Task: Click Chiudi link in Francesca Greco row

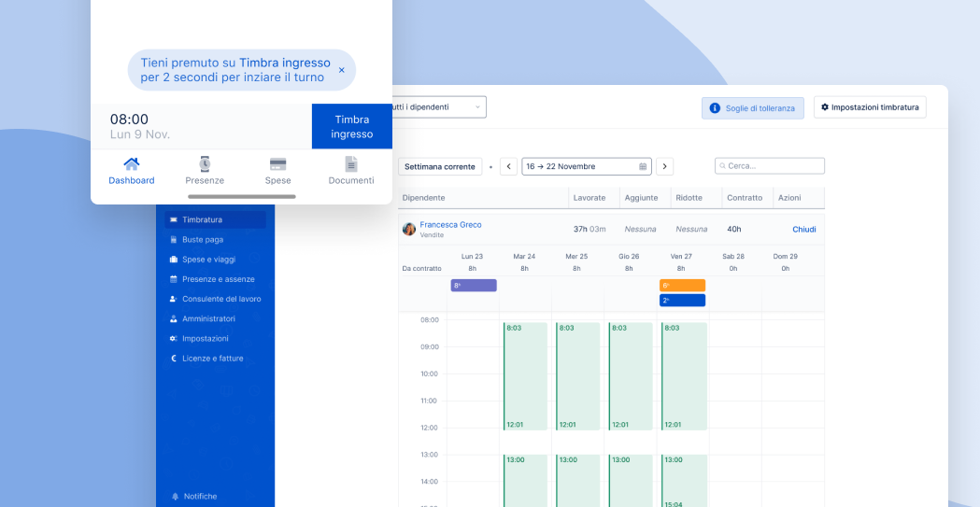Action: (803, 229)
